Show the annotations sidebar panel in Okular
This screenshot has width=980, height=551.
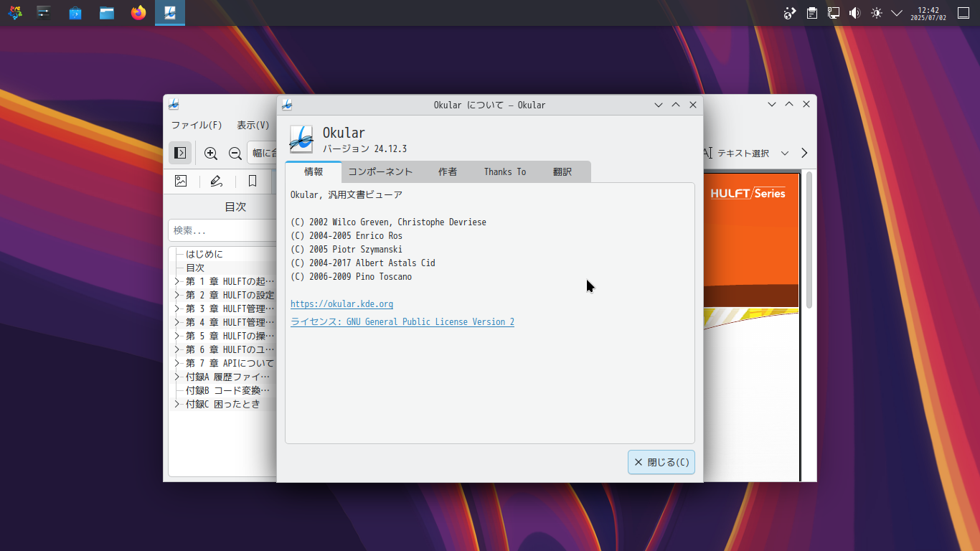coord(217,181)
